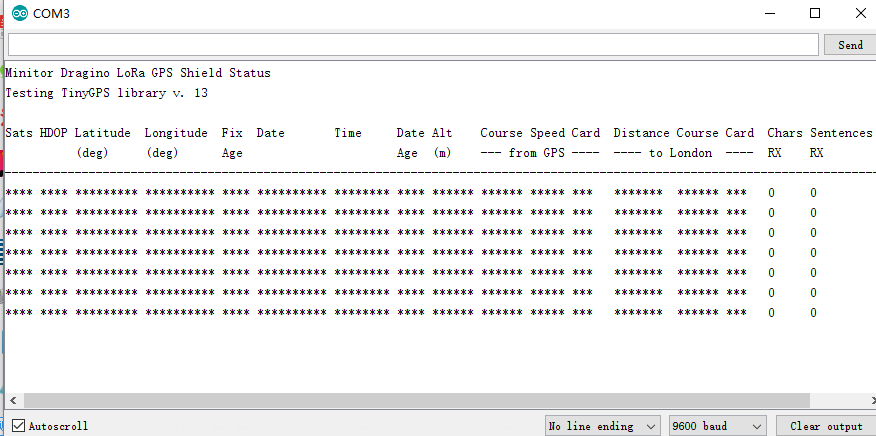Click the 'Sentences' column header

tap(841, 133)
